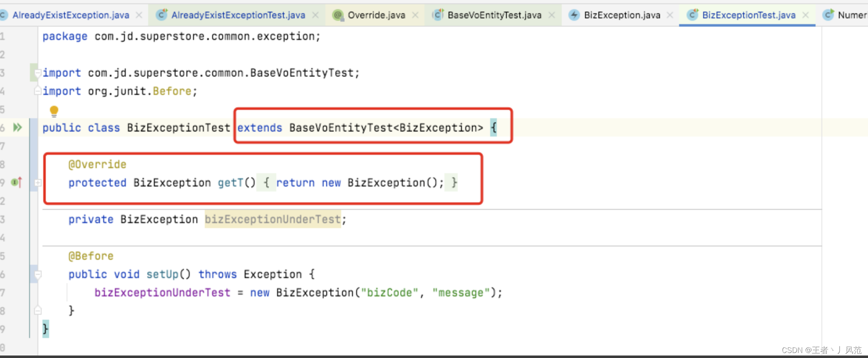Click the fold end marker of setUp()
The height and width of the screenshot is (358, 868).
point(38,311)
